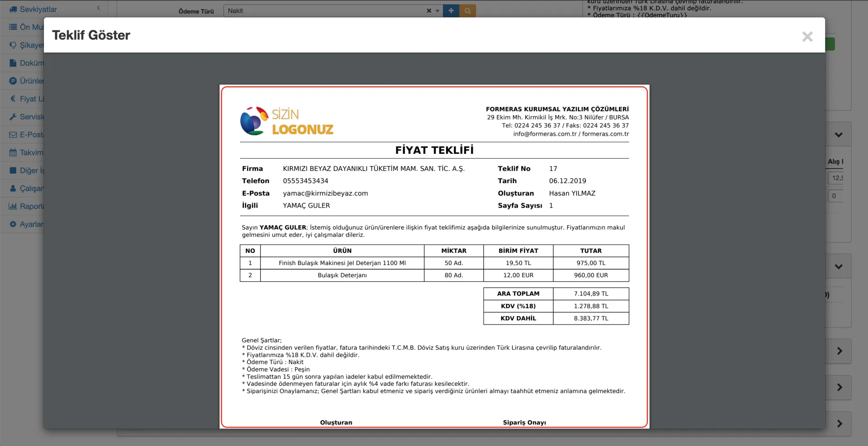The width and height of the screenshot is (868, 446).
Task: Click the Fiyat Li euro icon
Action: 13,99
